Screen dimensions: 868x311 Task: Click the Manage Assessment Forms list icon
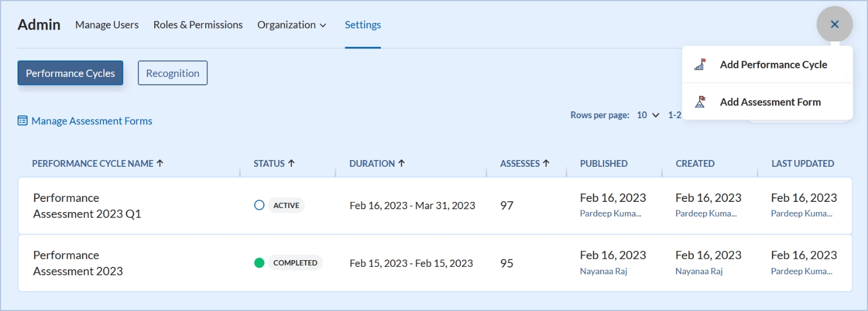(23, 121)
